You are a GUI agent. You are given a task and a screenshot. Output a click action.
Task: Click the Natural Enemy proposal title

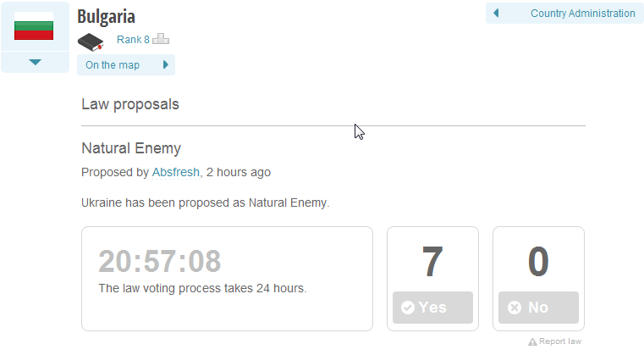pyautogui.click(x=131, y=148)
